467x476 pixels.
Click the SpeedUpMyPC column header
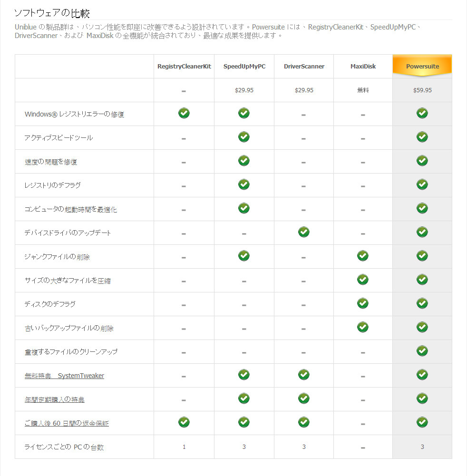[x=244, y=66]
